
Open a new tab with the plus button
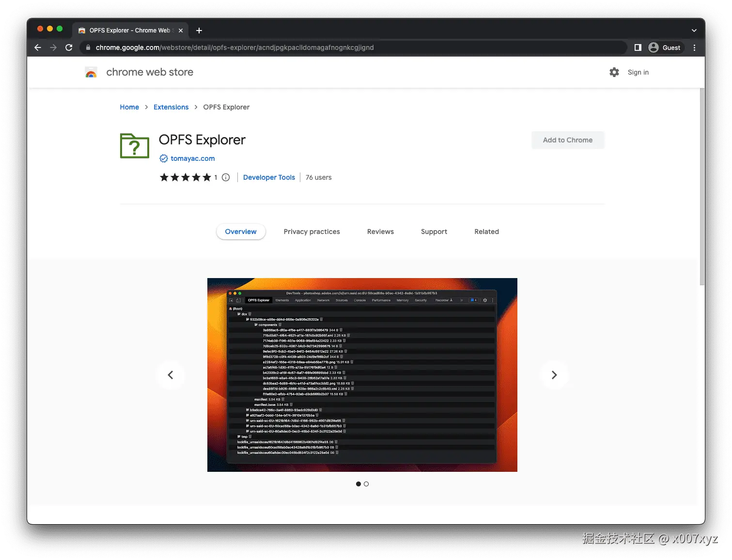(x=199, y=31)
